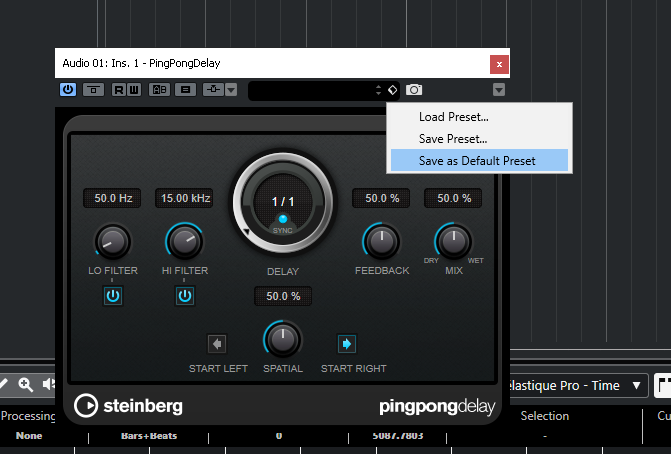
Task: Choose Save as Default Preset
Action: tap(479, 160)
